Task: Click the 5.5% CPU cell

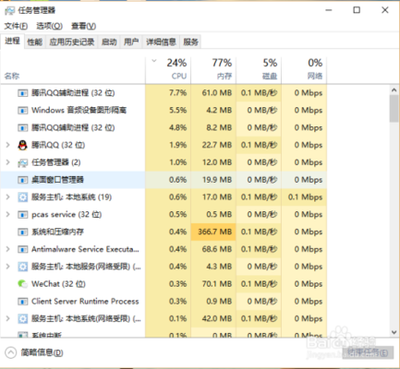Action: click(x=168, y=110)
